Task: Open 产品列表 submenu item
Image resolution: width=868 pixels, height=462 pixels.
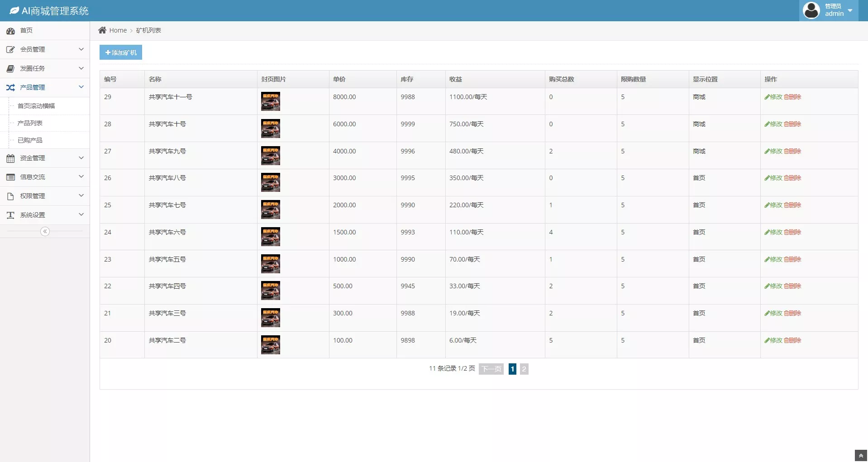Action: [x=30, y=123]
